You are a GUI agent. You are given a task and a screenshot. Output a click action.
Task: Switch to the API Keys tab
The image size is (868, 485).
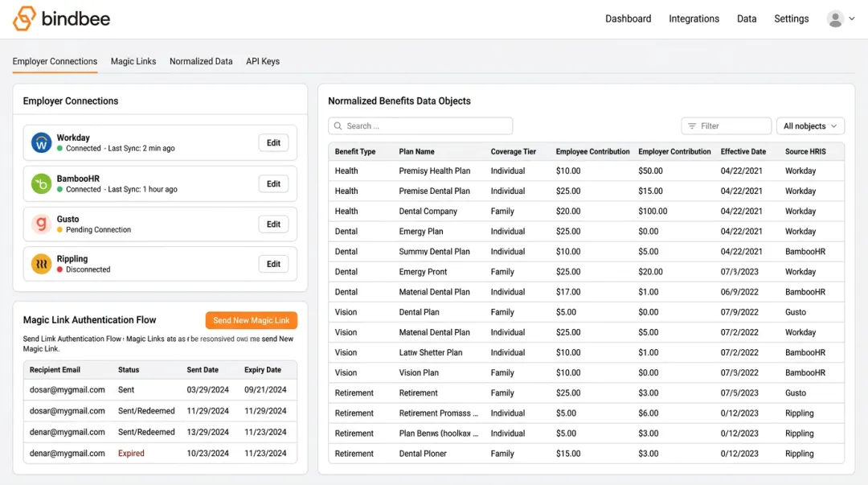point(262,61)
